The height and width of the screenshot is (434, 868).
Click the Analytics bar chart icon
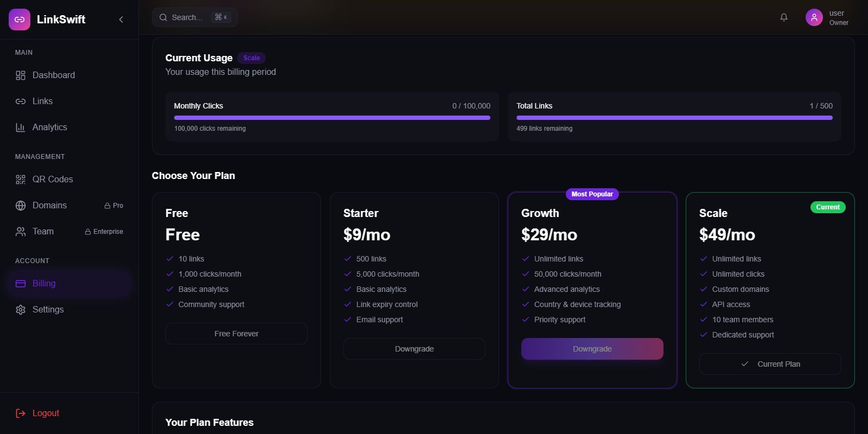pyautogui.click(x=21, y=127)
